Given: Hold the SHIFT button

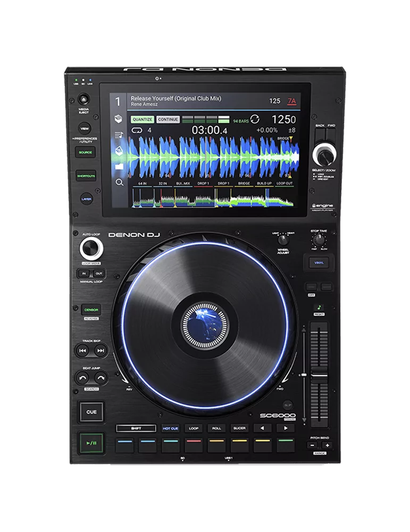Looking at the screenshot, I should 136,428.
